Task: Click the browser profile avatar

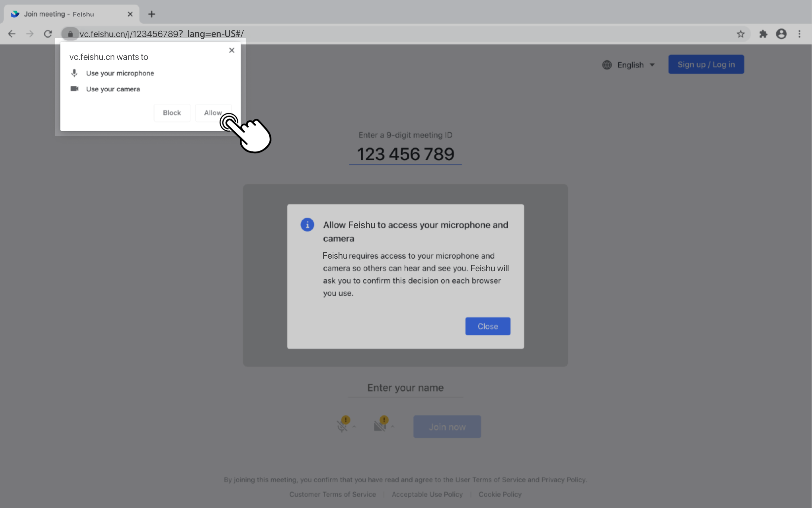Action: (x=781, y=34)
